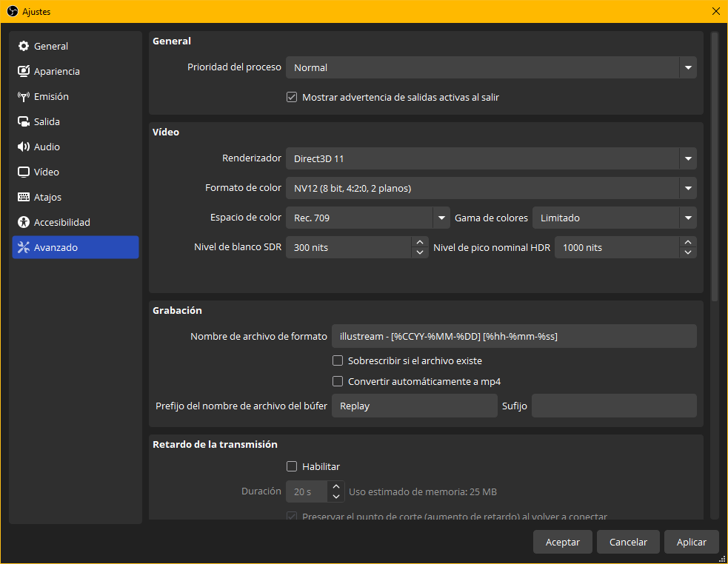Click the Retardo de la transmisión heading
728x564 pixels.
[x=215, y=444]
